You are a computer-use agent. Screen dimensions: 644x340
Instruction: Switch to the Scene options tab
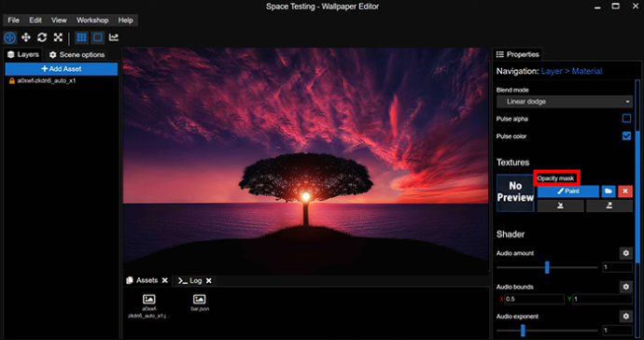[x=77, y=55]
